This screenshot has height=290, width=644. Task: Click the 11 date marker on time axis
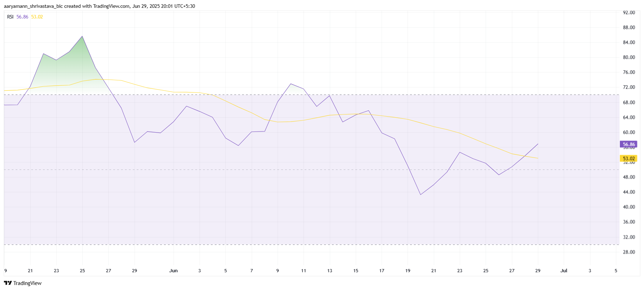pyautogui.click(x=304, y=270)
